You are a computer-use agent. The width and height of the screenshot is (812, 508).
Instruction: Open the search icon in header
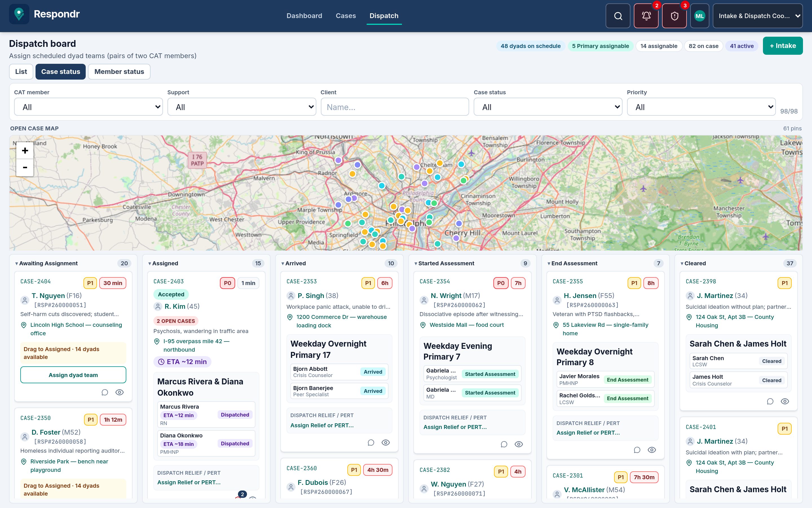tap(618, 16)
